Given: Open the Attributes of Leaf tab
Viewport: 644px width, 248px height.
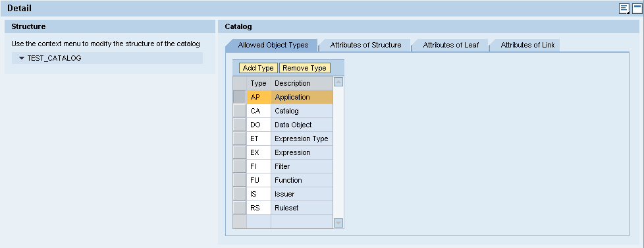Looking at the screenshot, I should (450, 46).
